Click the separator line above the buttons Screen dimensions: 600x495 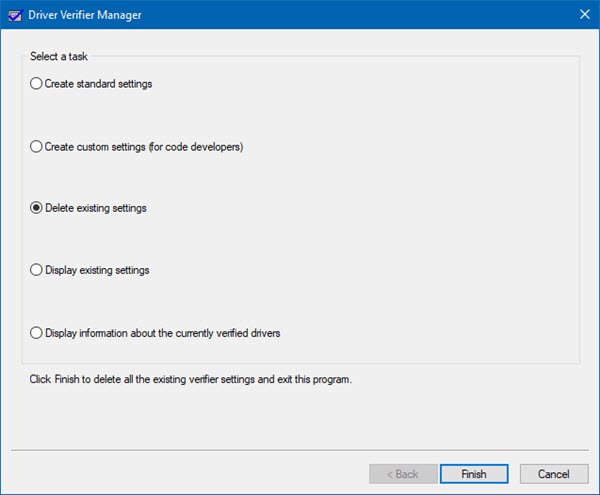300,450
